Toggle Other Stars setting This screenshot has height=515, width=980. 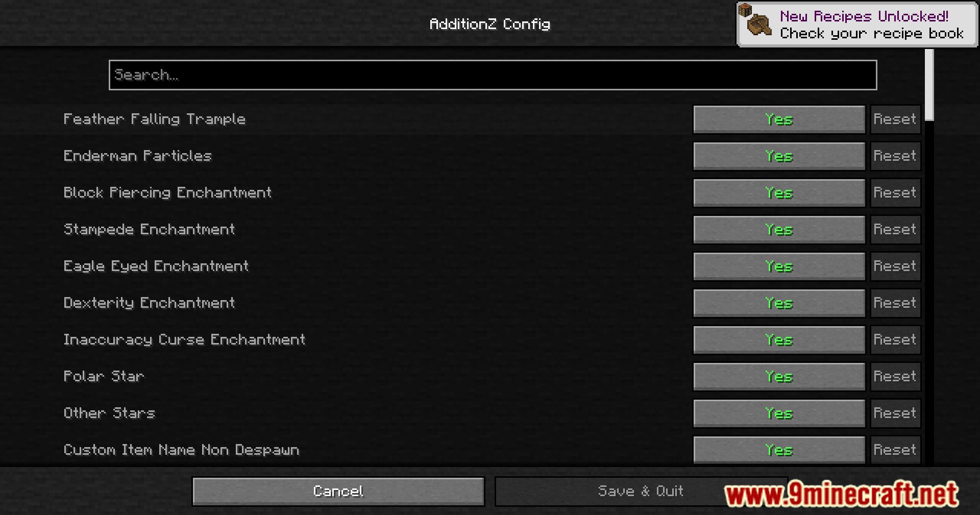pos(779,413)
